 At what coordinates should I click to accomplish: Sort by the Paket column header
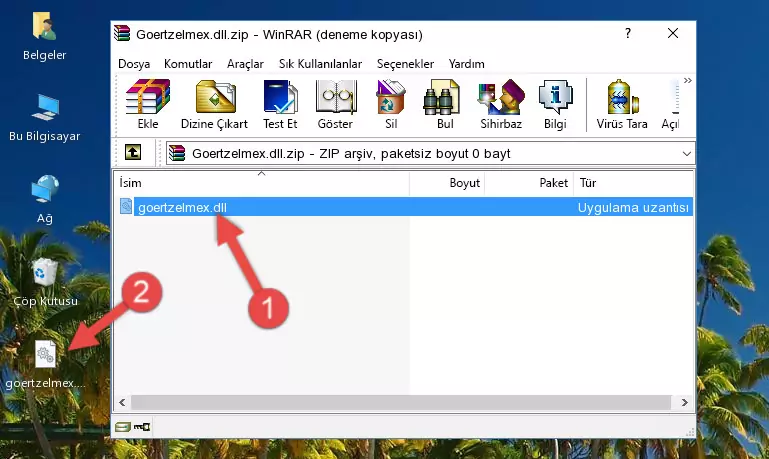pyautogui.click(x=529, y=183)
